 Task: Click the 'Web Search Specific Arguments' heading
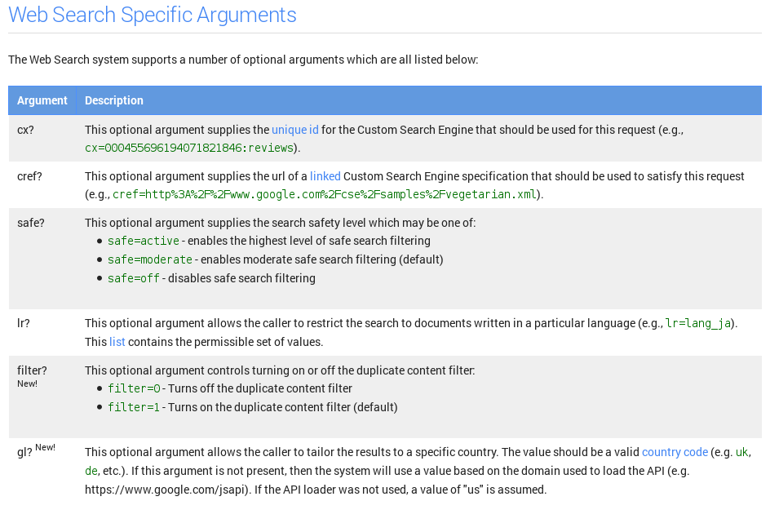tap(153, 15)
